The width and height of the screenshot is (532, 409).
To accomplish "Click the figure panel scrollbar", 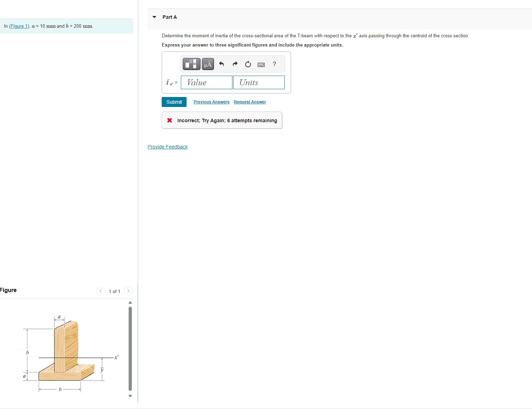I will pos(130,349).
